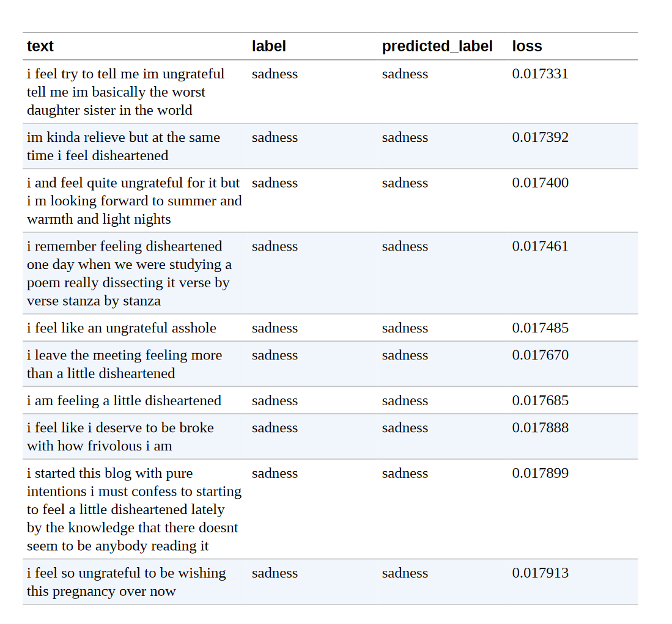This screenshot has height=624, width=672.
Task: Click the 'text' column header
Action: pos(40,46)
